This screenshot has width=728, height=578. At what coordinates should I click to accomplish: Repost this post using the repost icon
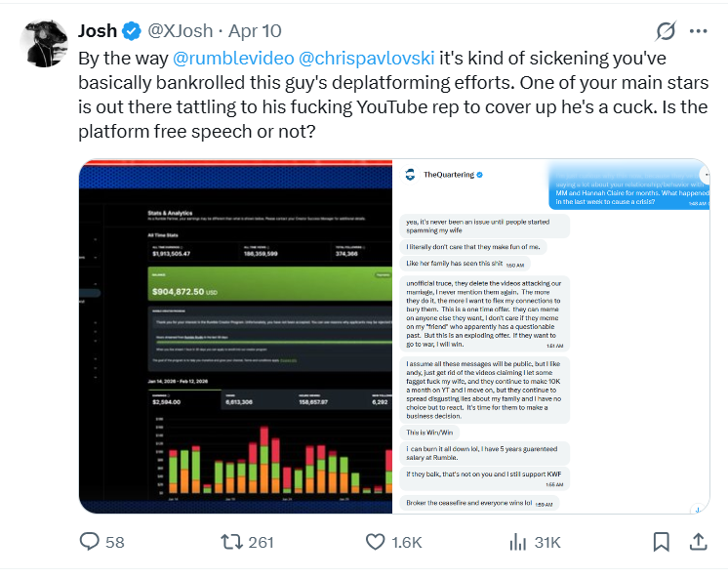click(x=231, y=541)
